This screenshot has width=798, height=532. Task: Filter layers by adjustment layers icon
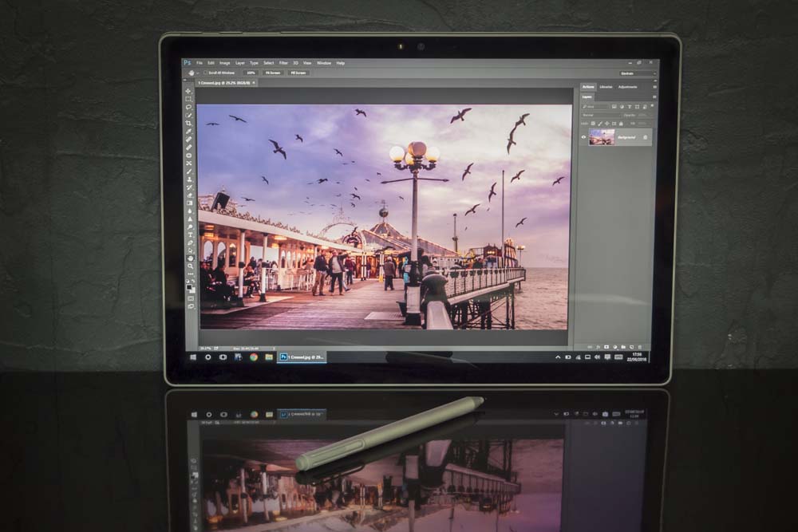622,107
